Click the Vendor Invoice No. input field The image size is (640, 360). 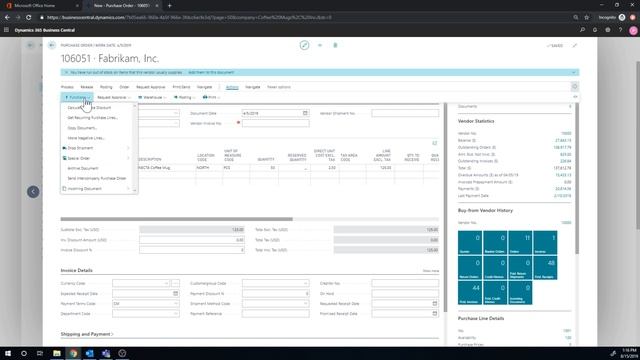point(276,123)
